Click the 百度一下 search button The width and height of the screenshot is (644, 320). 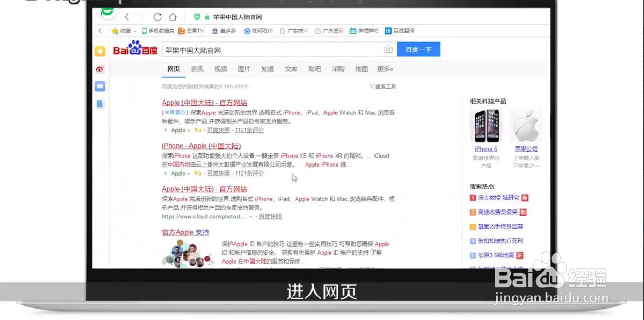(418, 49)
